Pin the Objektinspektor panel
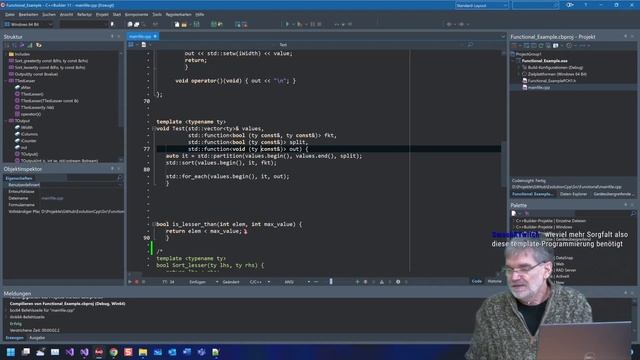The image size is (640, 360). coord(112,169)
